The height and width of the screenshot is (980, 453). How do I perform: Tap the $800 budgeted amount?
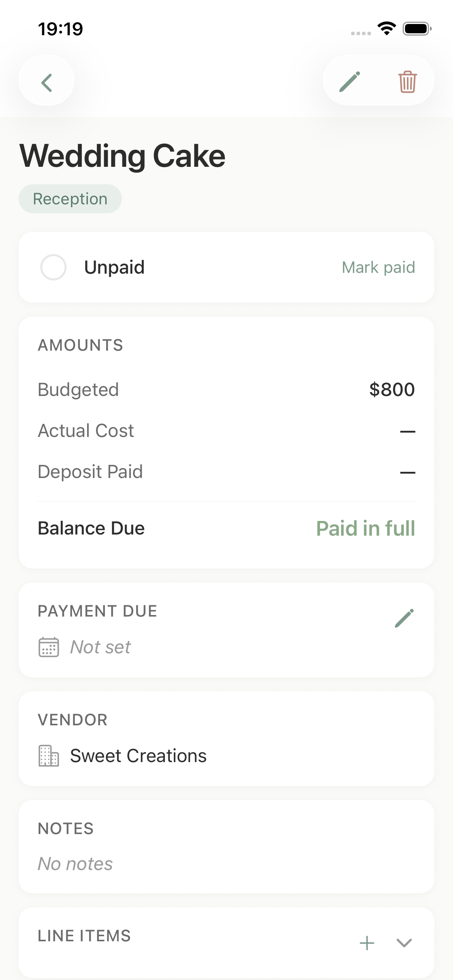(392, 389)
